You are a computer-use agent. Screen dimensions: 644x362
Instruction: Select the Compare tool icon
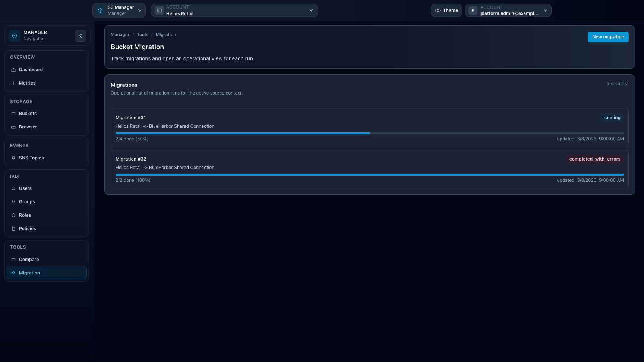pyautogui.click(x=13, y=259)
